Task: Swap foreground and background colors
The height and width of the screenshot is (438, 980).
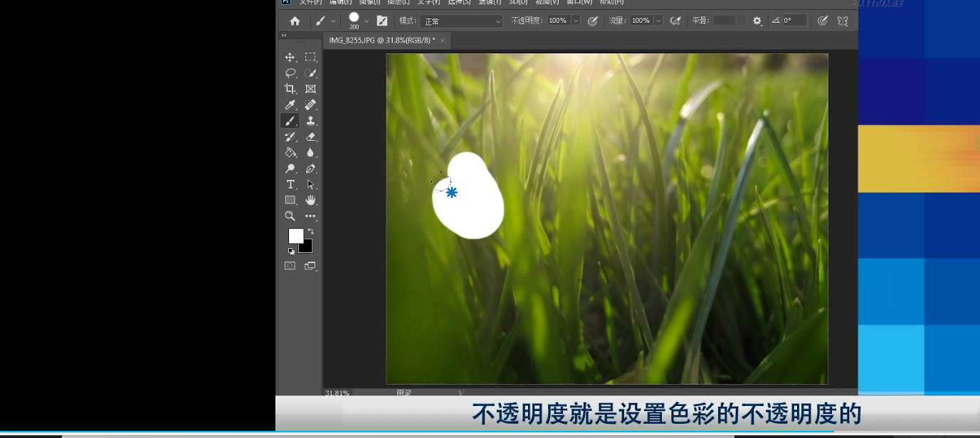Action: [311, 231]
